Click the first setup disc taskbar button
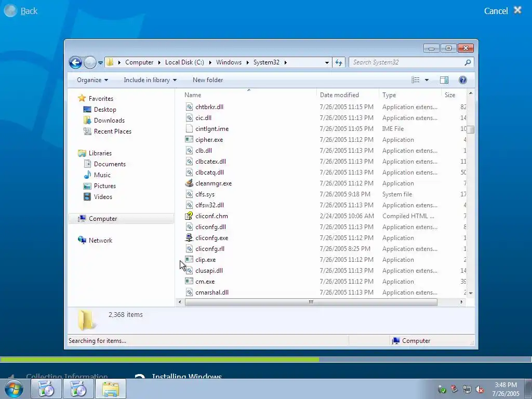 (46, 389)
